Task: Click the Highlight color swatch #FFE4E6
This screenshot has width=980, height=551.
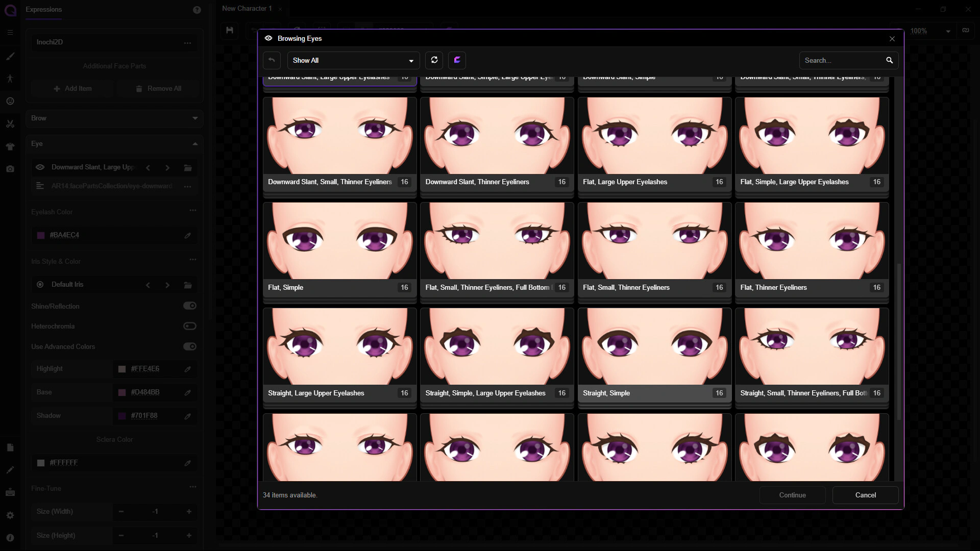Action: click(122, 369)
